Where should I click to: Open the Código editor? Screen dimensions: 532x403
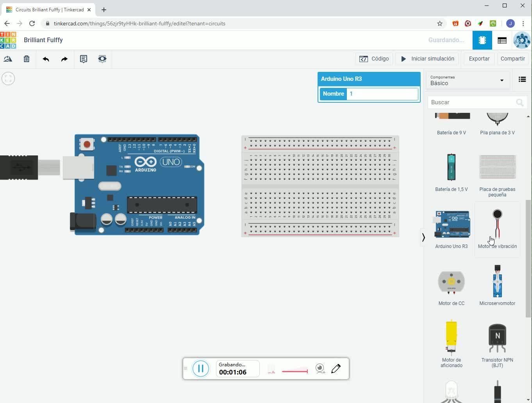374,59
